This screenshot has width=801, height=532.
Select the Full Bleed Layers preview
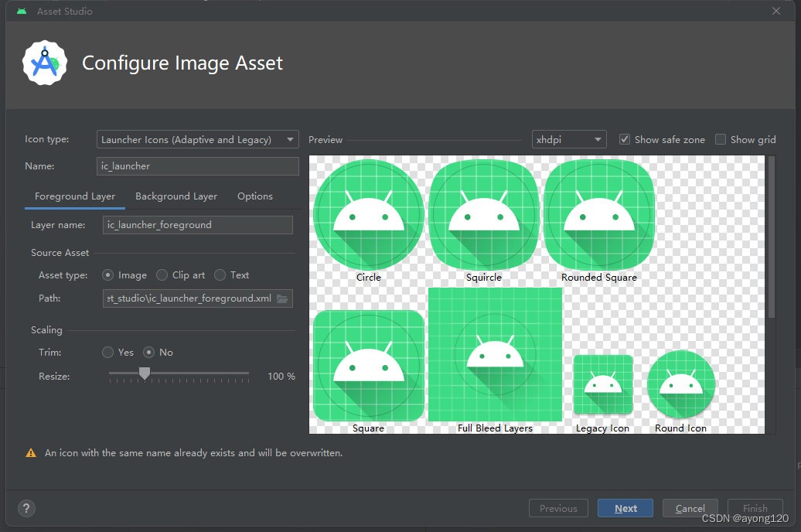point(495,354)
